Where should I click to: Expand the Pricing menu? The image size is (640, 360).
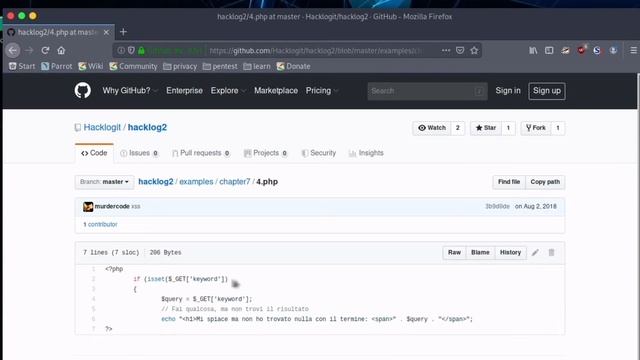click(322, 91)
